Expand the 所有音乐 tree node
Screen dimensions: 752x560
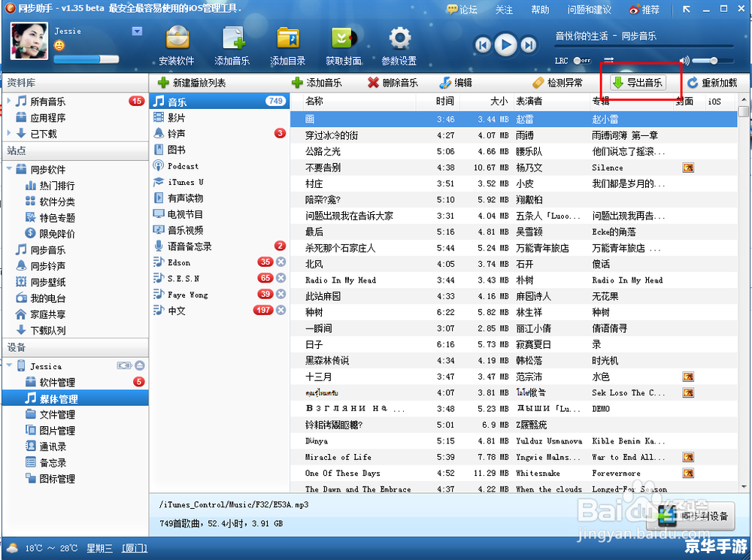coord(8,101)
